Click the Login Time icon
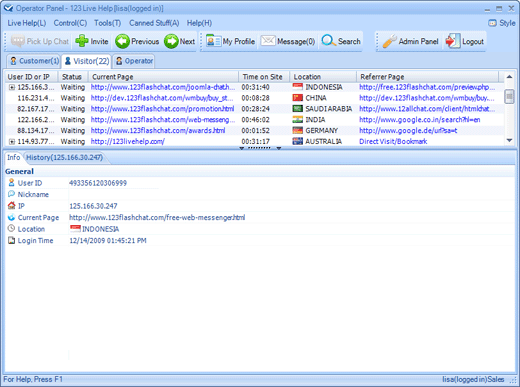Image resolution: width=520 pixels, height=387 pixels. pos(11,240)
